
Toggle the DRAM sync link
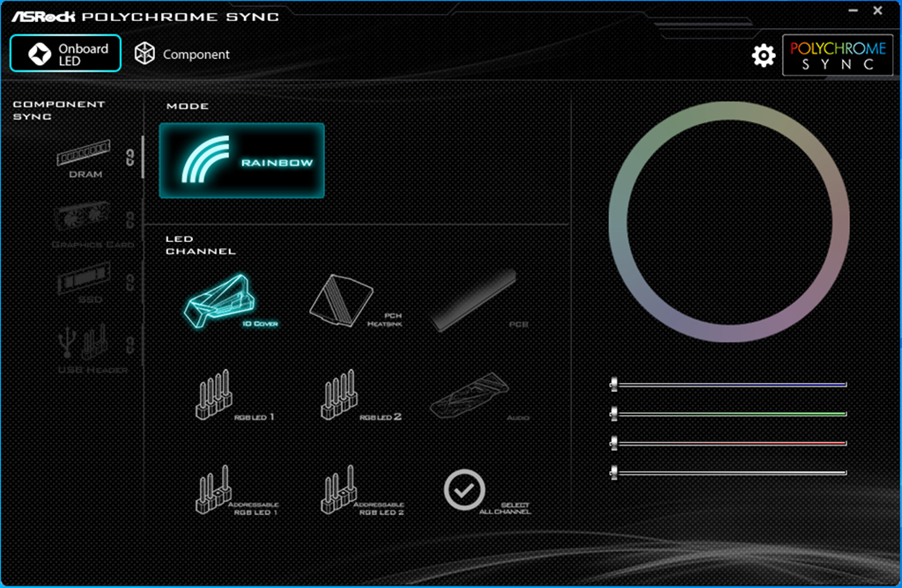[x=130, y=157]
